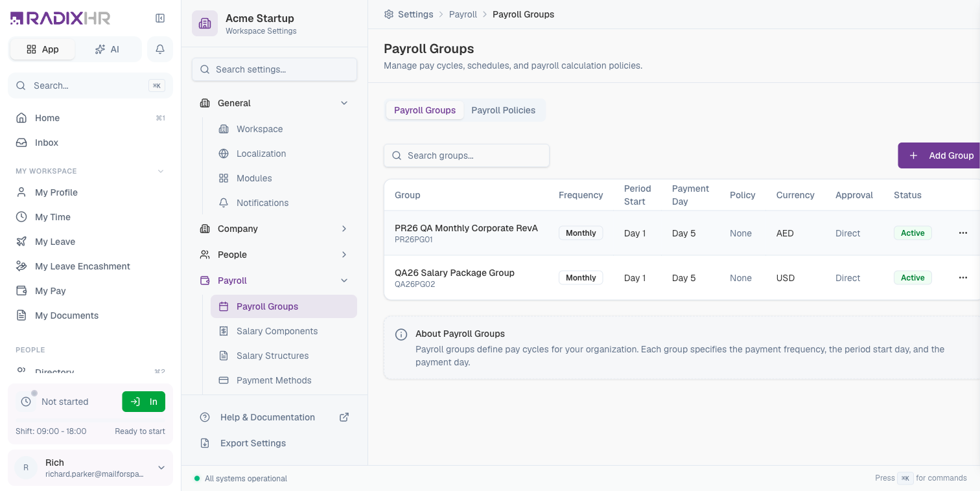The height and width of the screenshot is (491, 980).
Task: Open Payment Methods settings
Action: 283,380
